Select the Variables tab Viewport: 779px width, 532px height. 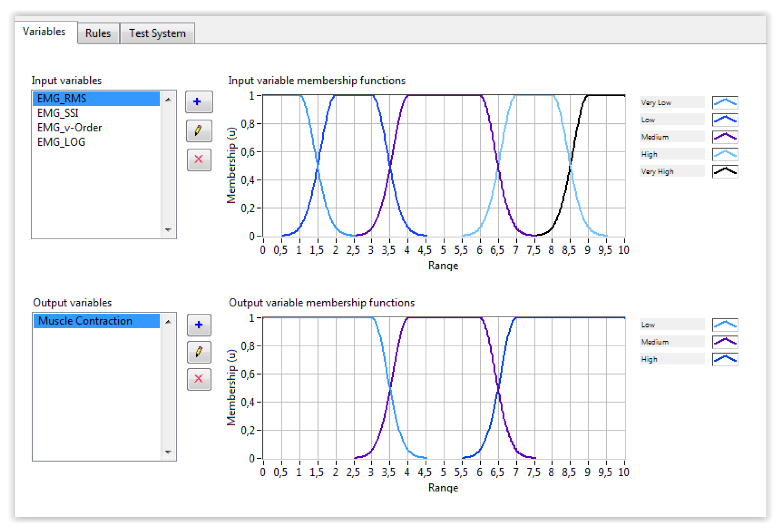click(x=44, y=32)
